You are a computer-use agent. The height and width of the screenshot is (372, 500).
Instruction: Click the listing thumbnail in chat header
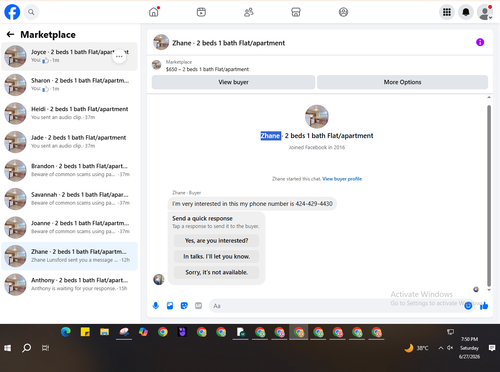point(161,42)
